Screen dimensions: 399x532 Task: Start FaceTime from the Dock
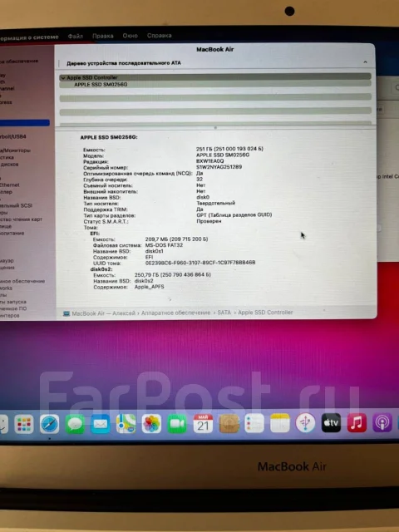(177, 424)
